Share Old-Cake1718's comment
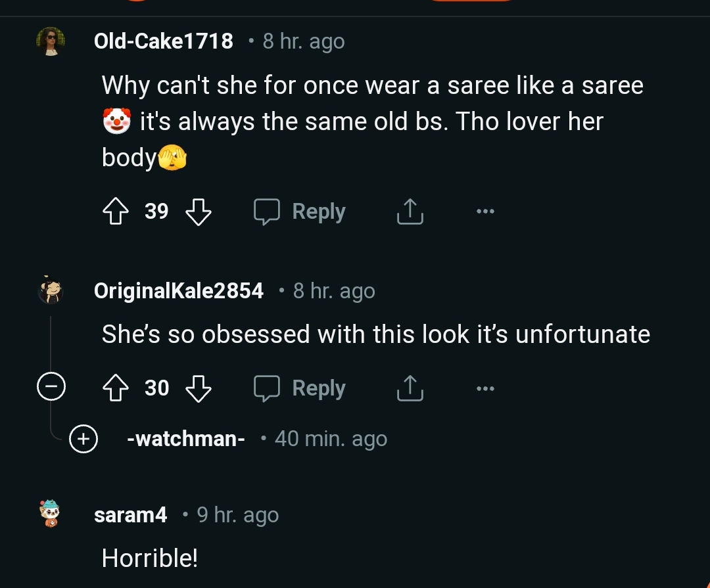 click(410, 211)
